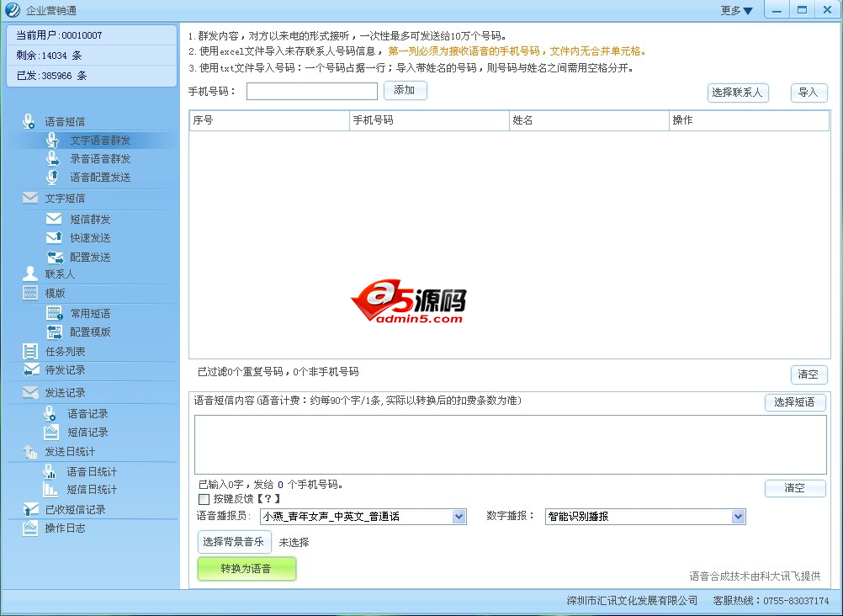Expand the 数字播报 dropdown list
The height and width of the screenshot is (616, 843).
point(738,517)
